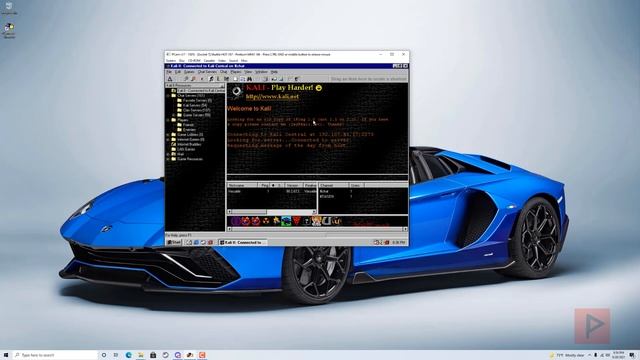Select the green and blue game icon

(x=286, y=221)
